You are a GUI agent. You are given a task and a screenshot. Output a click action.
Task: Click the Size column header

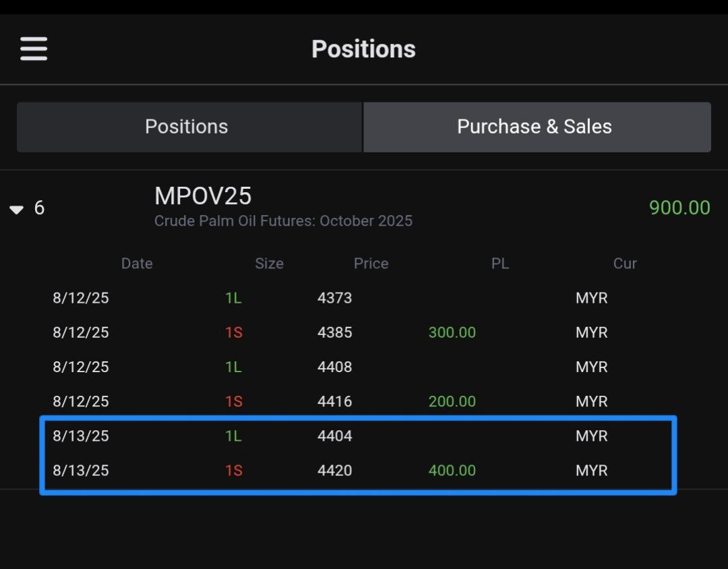coord(269,264)
